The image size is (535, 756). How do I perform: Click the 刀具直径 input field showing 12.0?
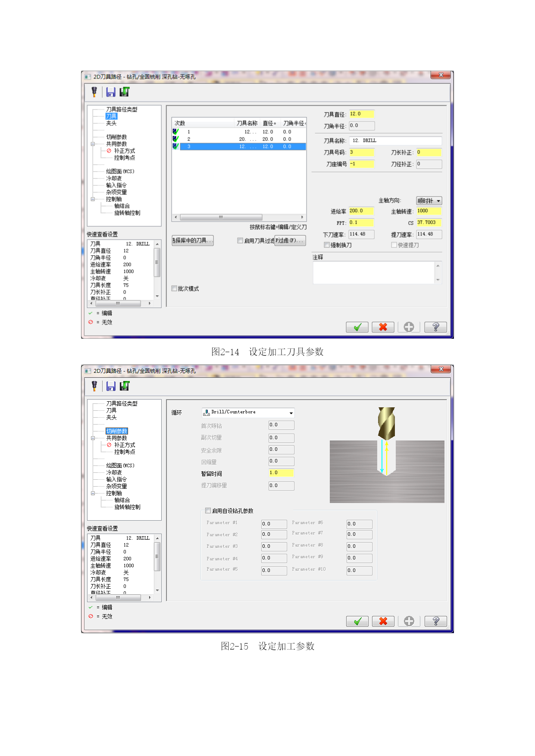[362, 114]
